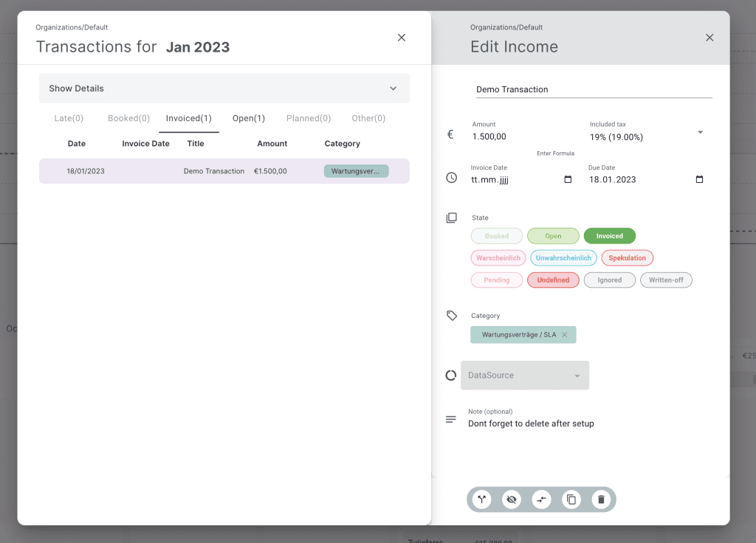Screen dimensions: 756x543
Task: Delete the transaction with trash icon
Action: [x=601, y=499]
